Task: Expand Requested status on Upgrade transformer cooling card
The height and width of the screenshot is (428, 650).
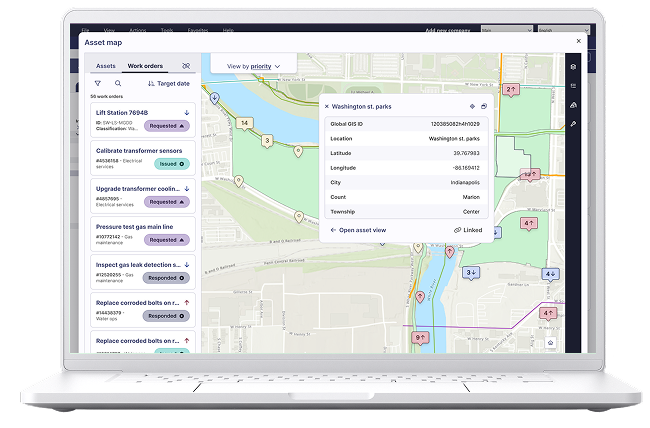Action: coord(167,202)
